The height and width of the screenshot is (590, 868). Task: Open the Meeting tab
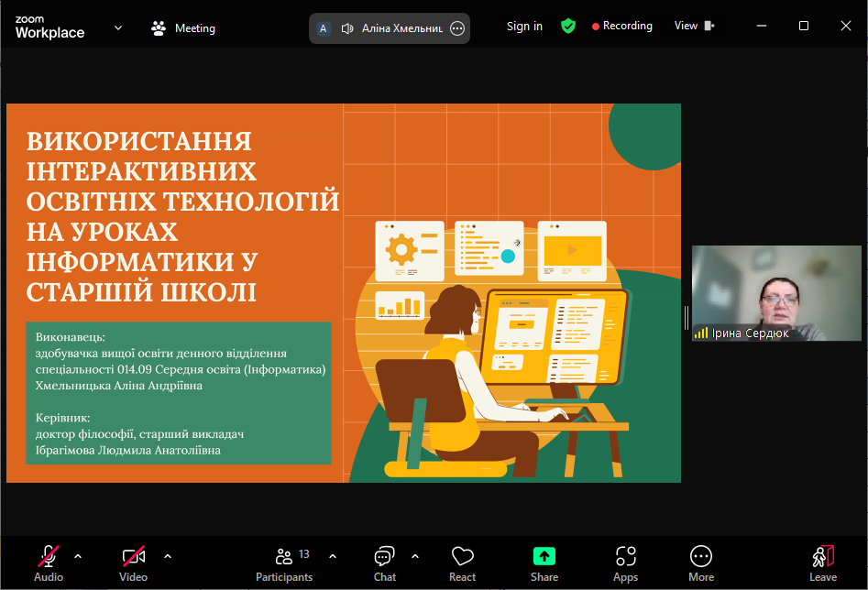pyautogui.click(x=183, y=28)
